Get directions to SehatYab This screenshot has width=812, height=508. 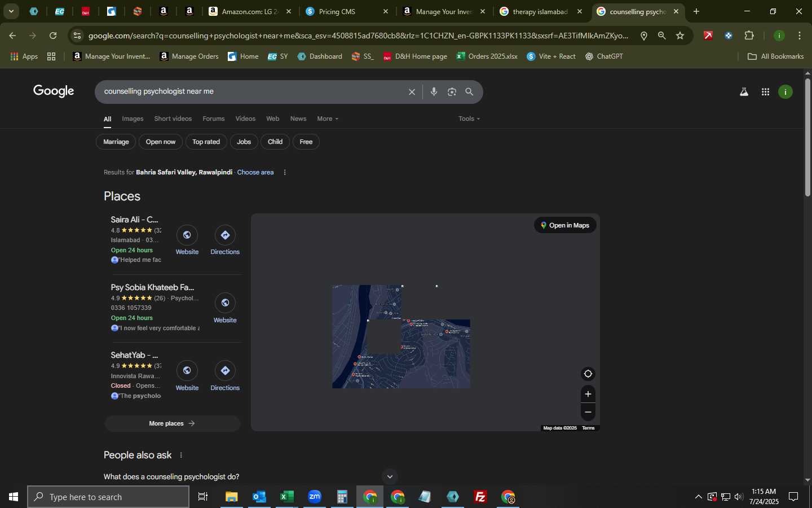pyautogui.click(x=225, y=371)
